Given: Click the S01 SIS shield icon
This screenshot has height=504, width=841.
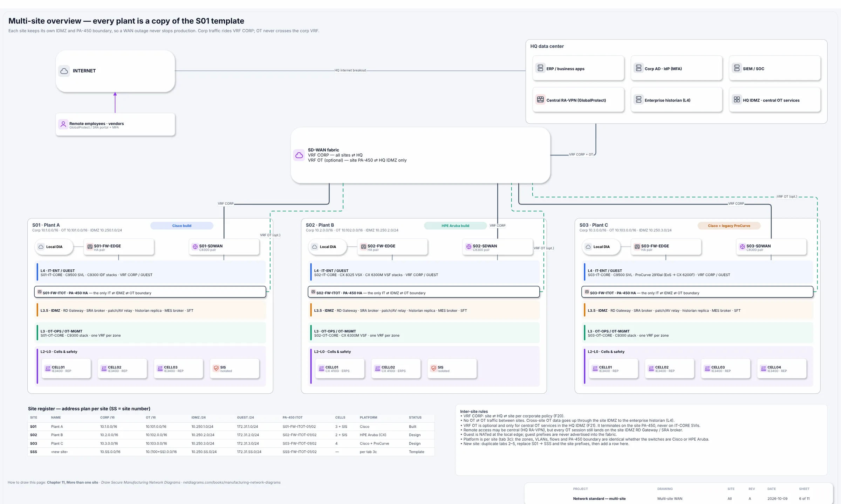Looking at the screenshot, I should (216, 368).
